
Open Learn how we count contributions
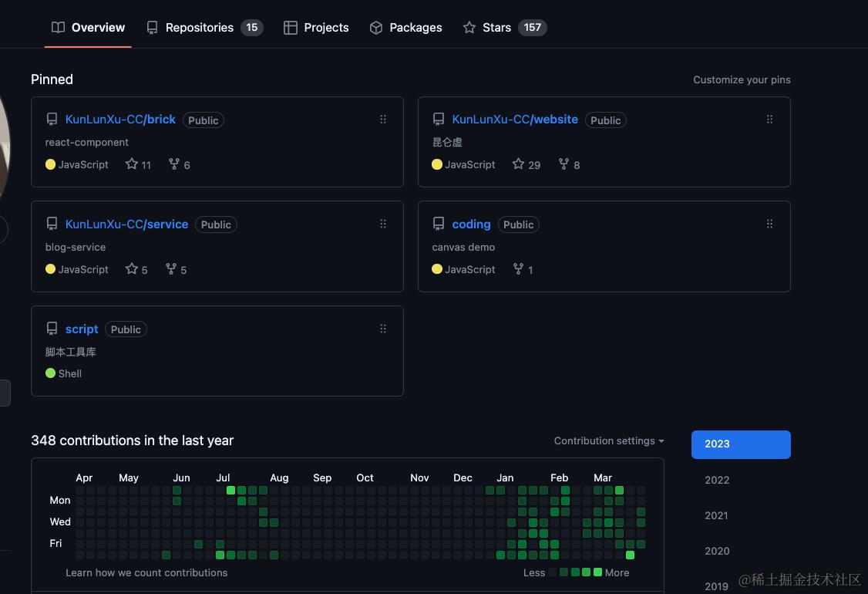tap(146, 573)
